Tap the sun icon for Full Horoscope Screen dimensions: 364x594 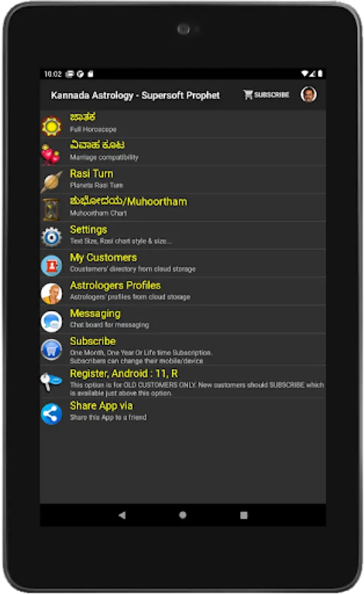click(x=51, y=126)
